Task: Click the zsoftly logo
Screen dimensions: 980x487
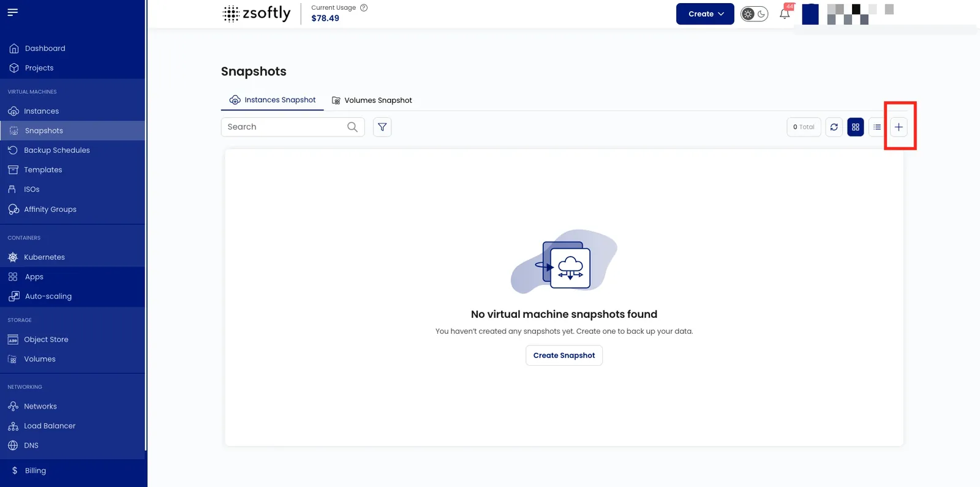Action: coord(257,13)
